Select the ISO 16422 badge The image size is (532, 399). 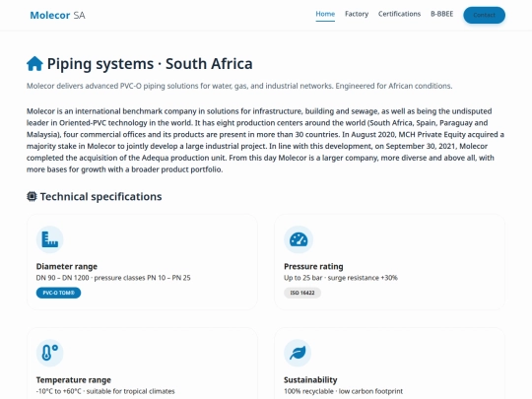302,293
